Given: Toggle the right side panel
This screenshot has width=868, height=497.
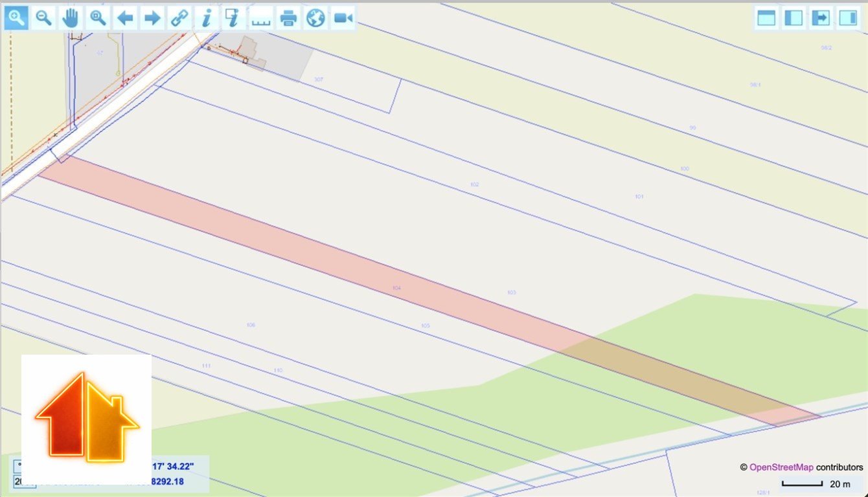Looking at the screenshot, I should click(848, 18).
